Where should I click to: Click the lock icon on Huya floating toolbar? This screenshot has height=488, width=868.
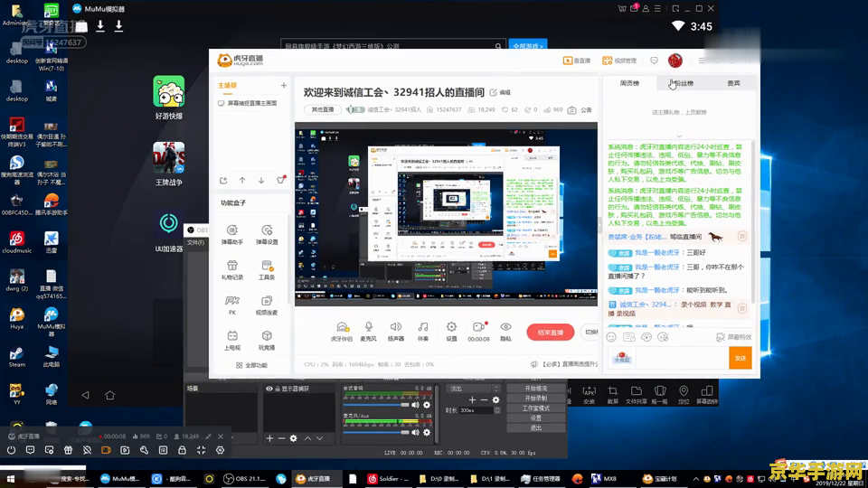tap(182, 450)
